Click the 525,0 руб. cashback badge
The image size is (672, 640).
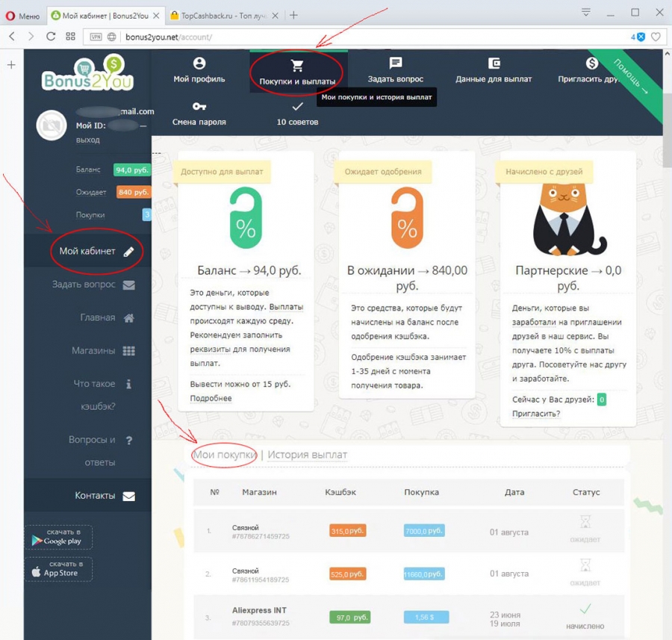tap(347, 574)
